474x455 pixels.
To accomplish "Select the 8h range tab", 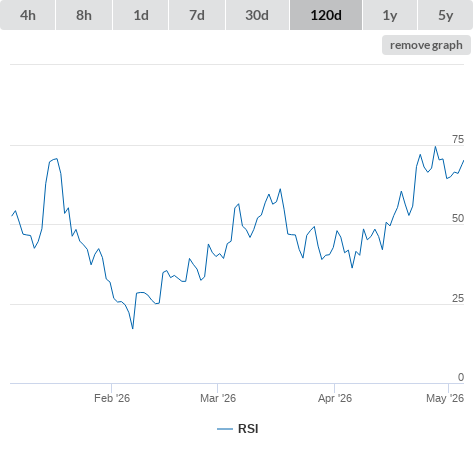I will (x=84, y=15).
